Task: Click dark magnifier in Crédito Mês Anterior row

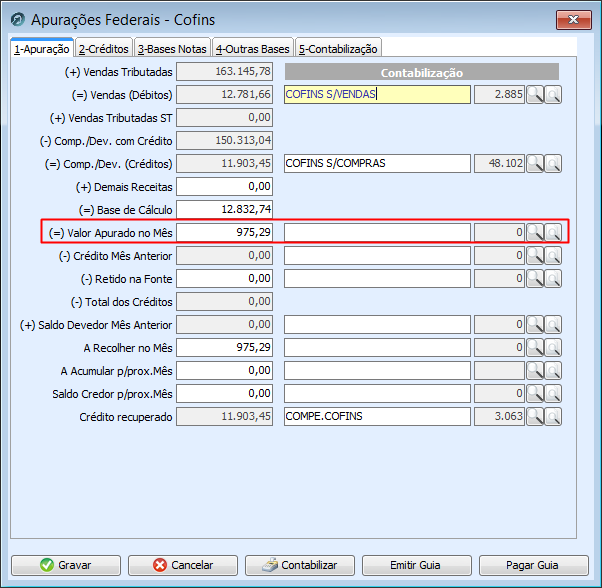Action: click(535, 256)
